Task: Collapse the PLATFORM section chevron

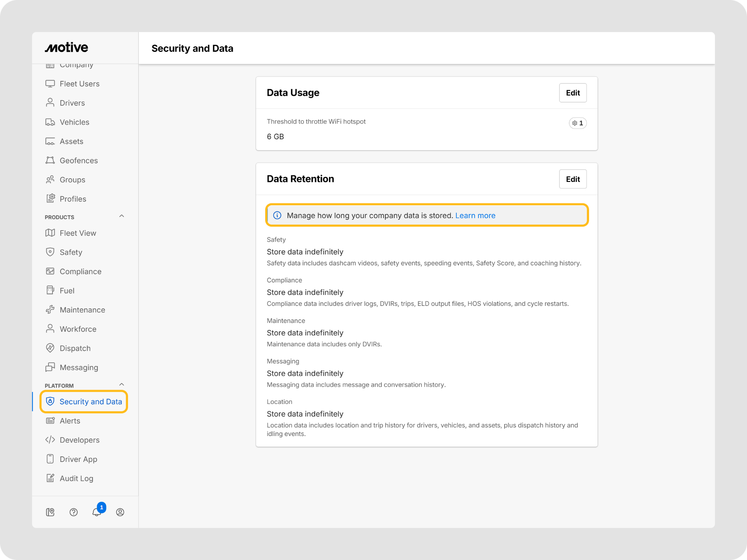Action: point(122,385)
